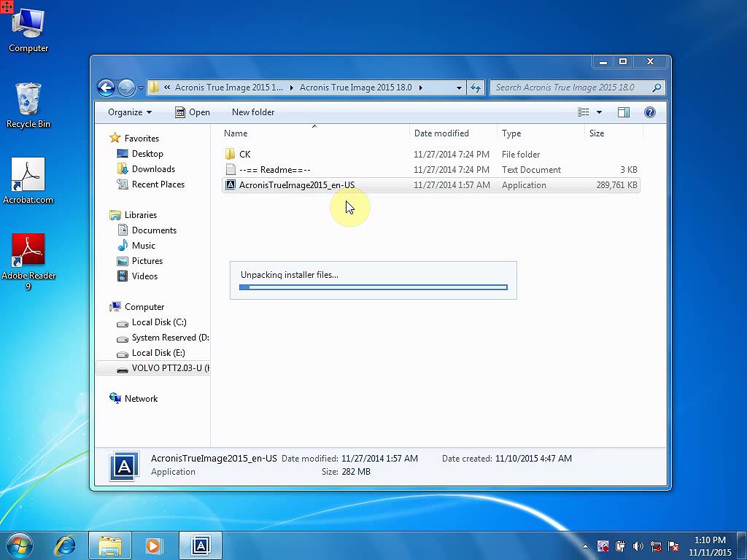Sort by the Size column header

pyautogui.click(x=613, y=133)
